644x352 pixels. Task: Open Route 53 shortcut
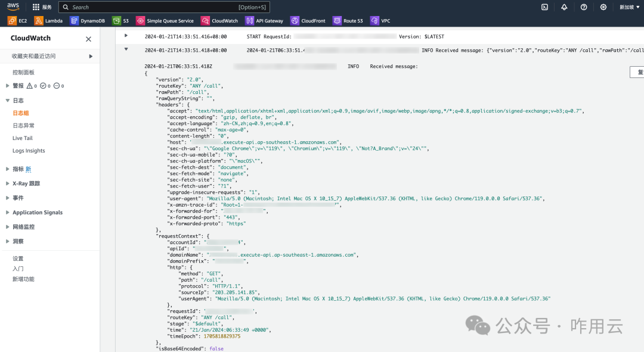coord(348,20)
